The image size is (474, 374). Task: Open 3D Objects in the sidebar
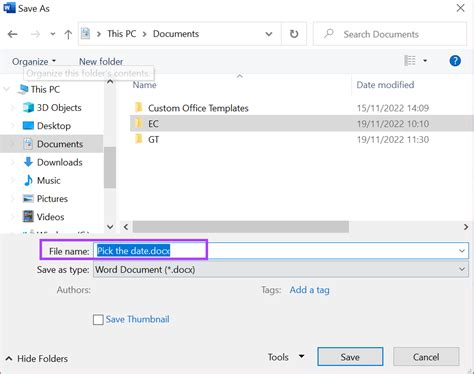pos(59,108)
